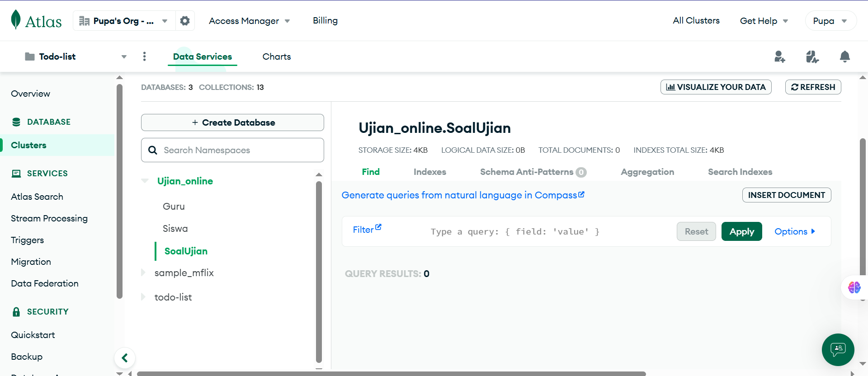This screenshot has height=376, width=868.
Task: Expand the sample_mflix database
Action: 143,273
